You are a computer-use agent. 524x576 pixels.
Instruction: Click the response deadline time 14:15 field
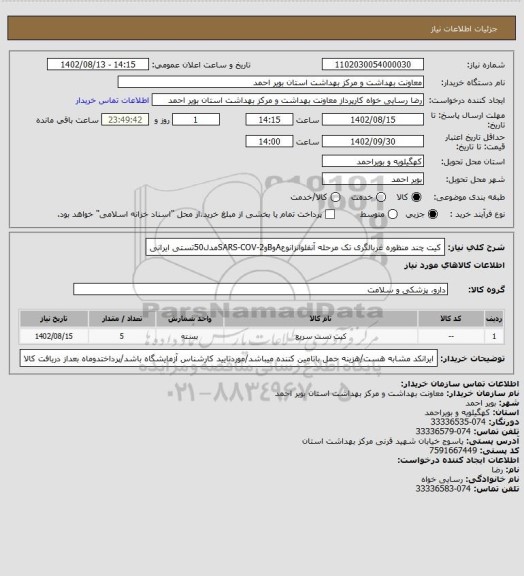coord(269,120)
